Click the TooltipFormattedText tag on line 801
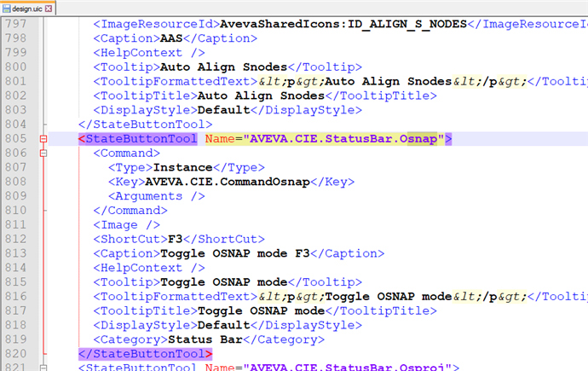588x371 pixels. [176, 81]
